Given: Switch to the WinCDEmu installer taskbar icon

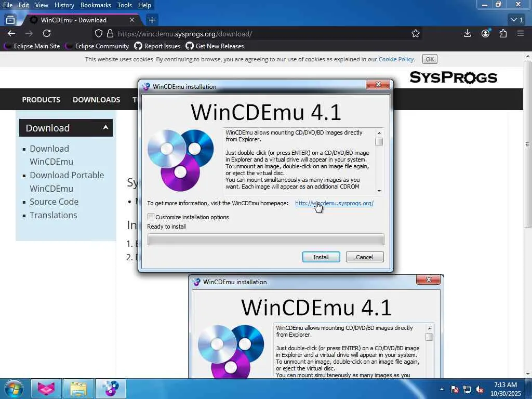Looking at the screenshot, I should [x=111, y=389].
